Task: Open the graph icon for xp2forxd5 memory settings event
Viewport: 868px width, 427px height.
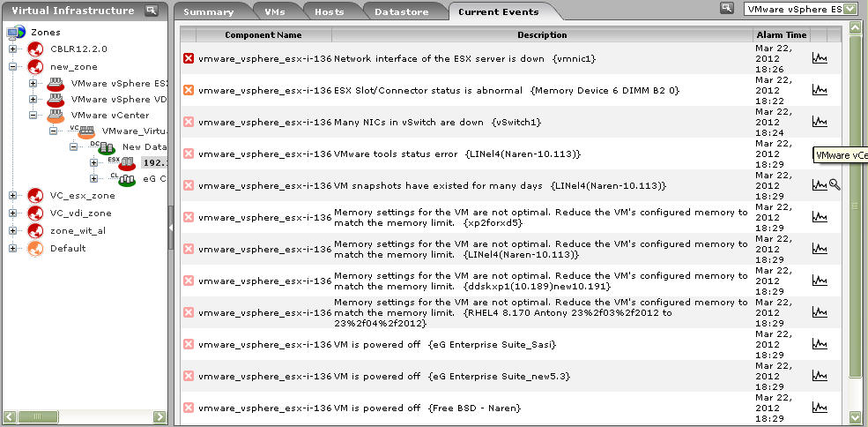Action: click(x=820, y=217)
